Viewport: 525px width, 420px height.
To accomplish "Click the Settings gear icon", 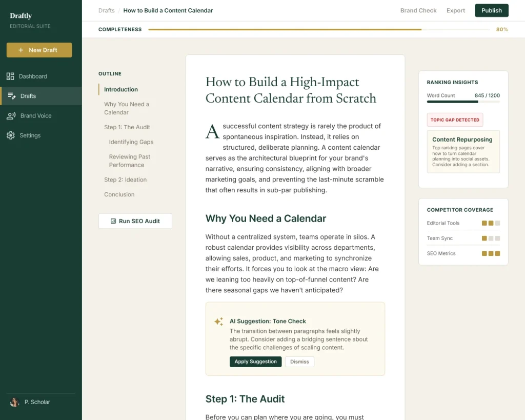I will coord(11,135).
